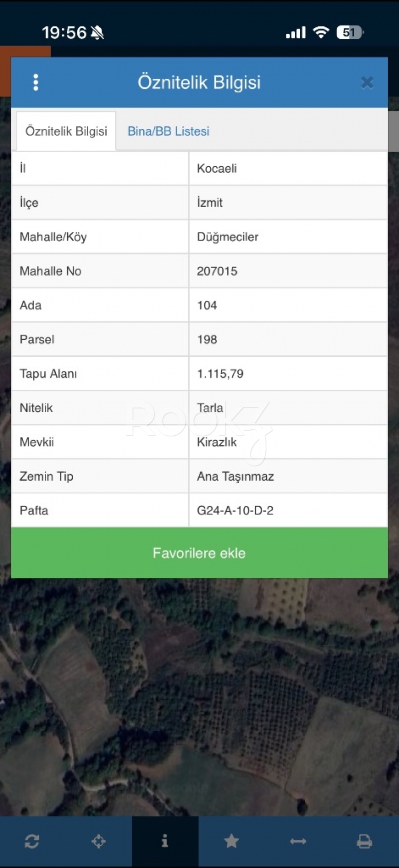
Task: Select the horizontal arrows measure tool
Action: coord(298,842)
